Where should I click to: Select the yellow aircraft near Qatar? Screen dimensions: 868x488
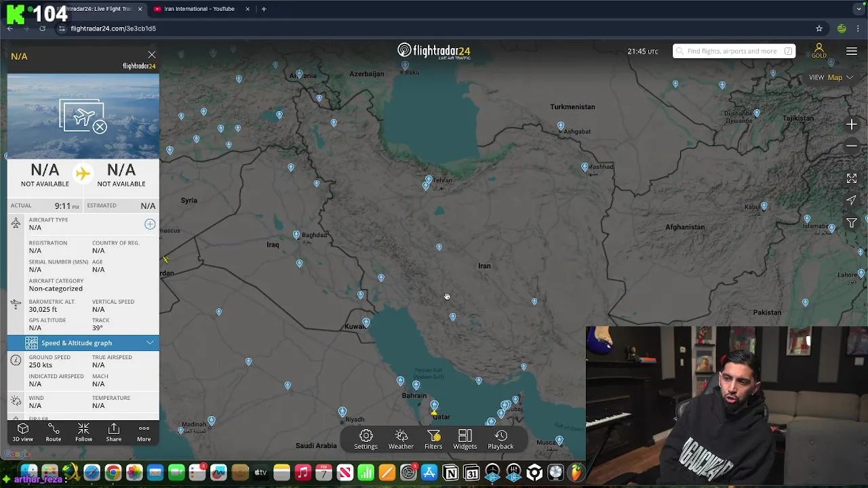point(434,412)
